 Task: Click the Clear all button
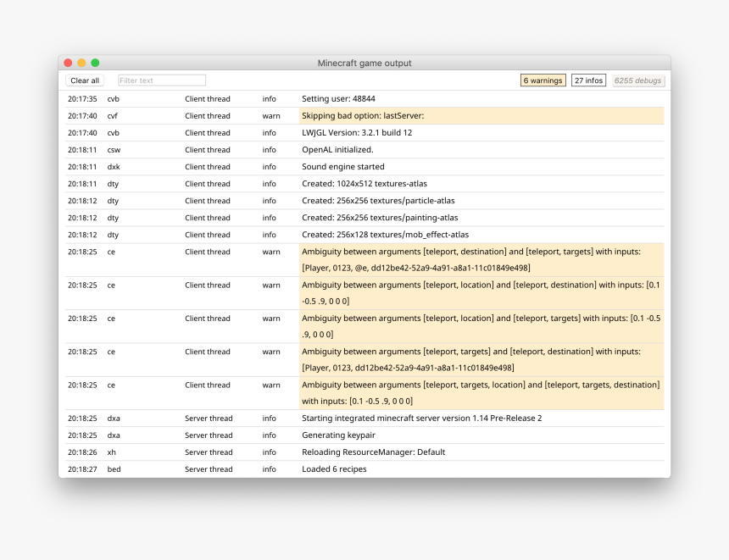point(84,80)
